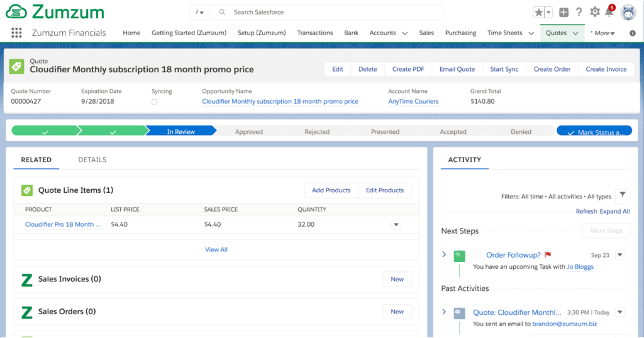Click New beside Sales Invoices
The height and width of the screenshot is (338, 644).
pyautogui.click(x=397, y=280)
